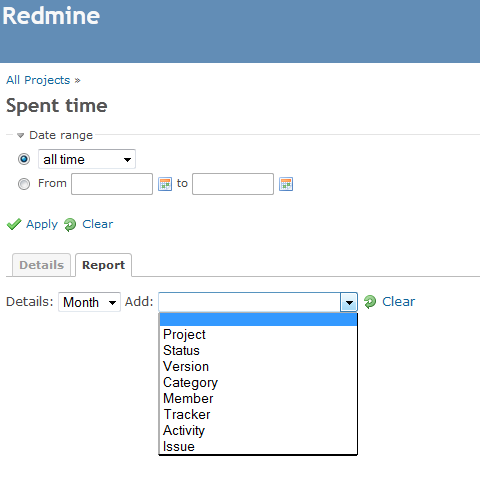Select the 'all time' radio button
480x486 pixels.
[24, 159]
